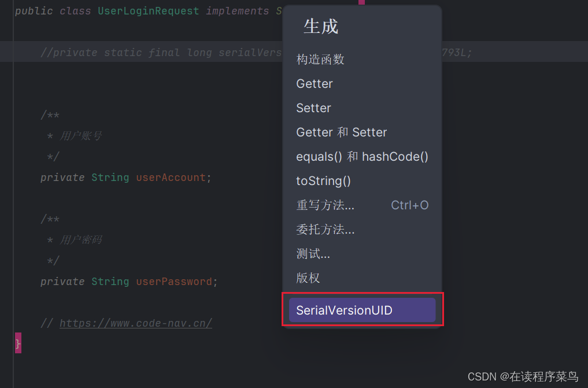Click the 生成 popup title
The height and width of the screenshot is (388, 588).
point(321,27)
